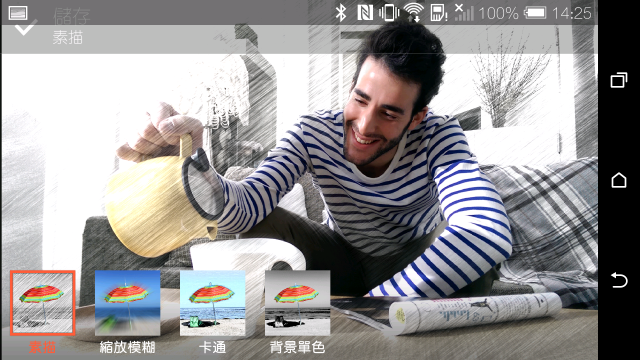
Task: Tap the picture notification icon in status bar
Action: click(x=18, y=12)
